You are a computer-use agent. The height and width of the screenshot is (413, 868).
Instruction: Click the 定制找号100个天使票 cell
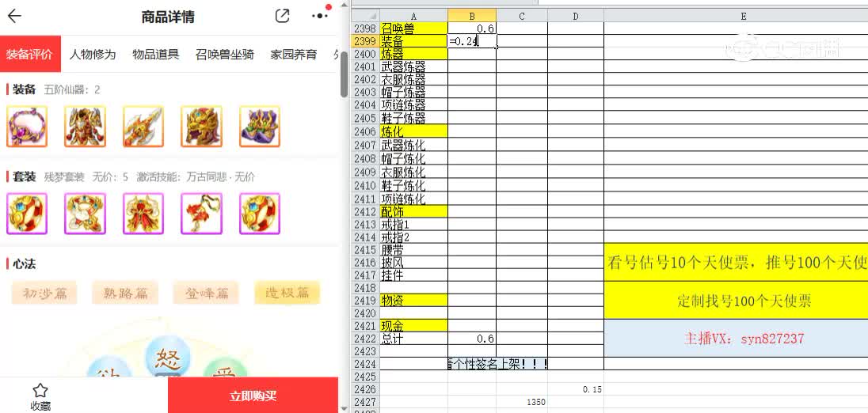(x=737, y=300)
